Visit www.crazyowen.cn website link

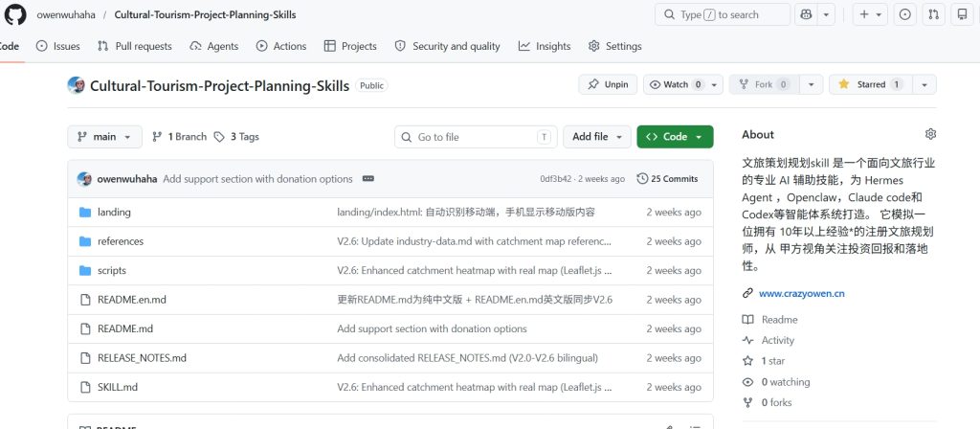tap(802, 293)
